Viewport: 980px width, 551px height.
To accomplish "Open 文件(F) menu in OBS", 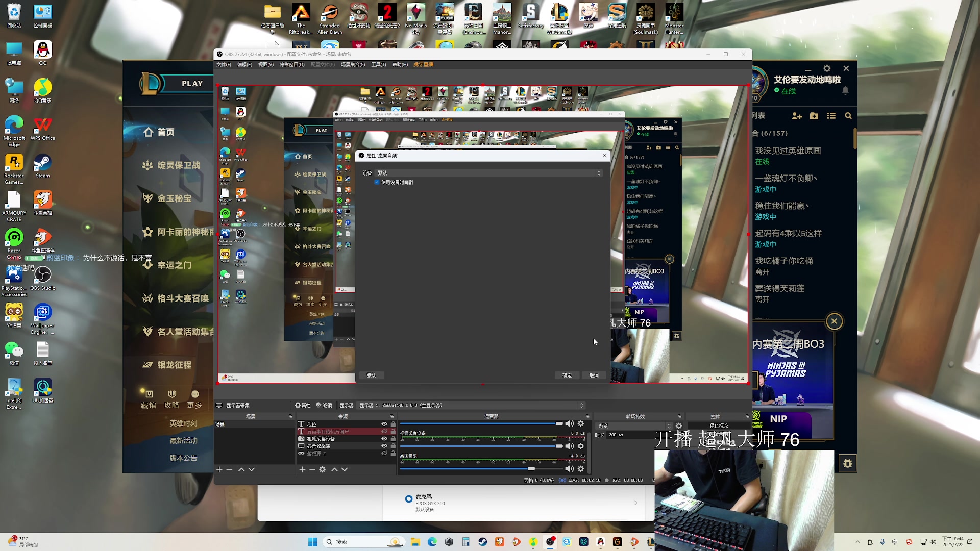I will point(224,65).
